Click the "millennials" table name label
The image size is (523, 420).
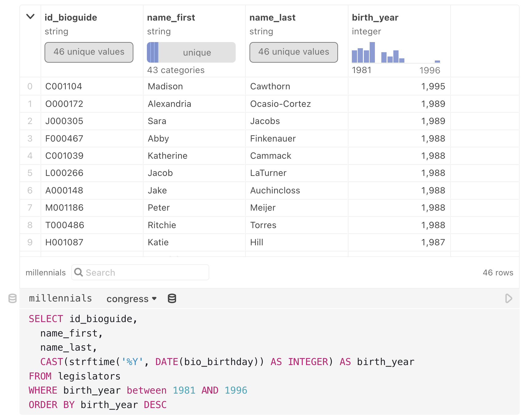[x=45, y=272]
